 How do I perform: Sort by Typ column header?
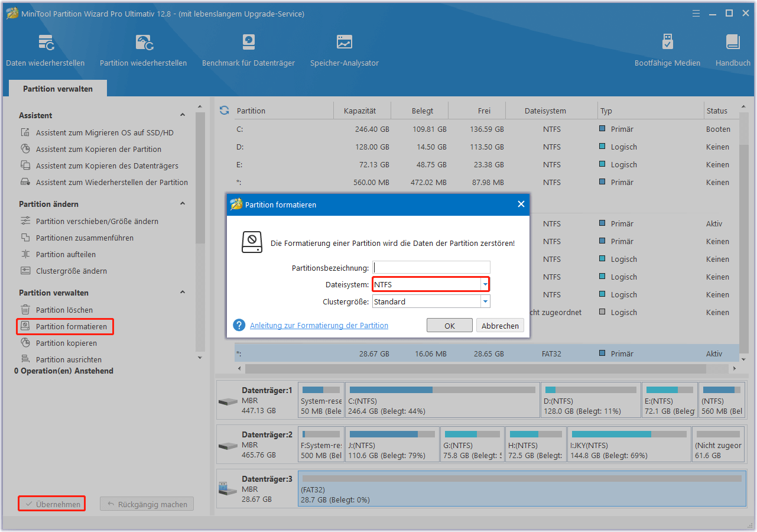click(606, 111)
